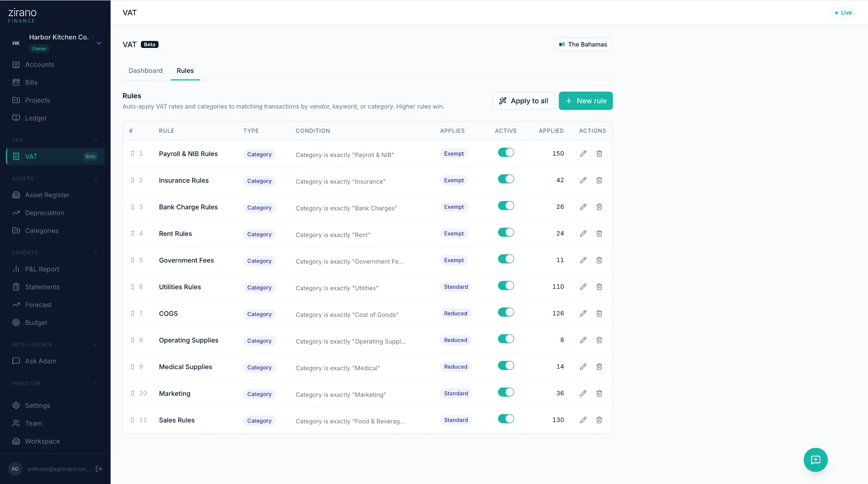Click the applied count 150

tap(558, 154)
